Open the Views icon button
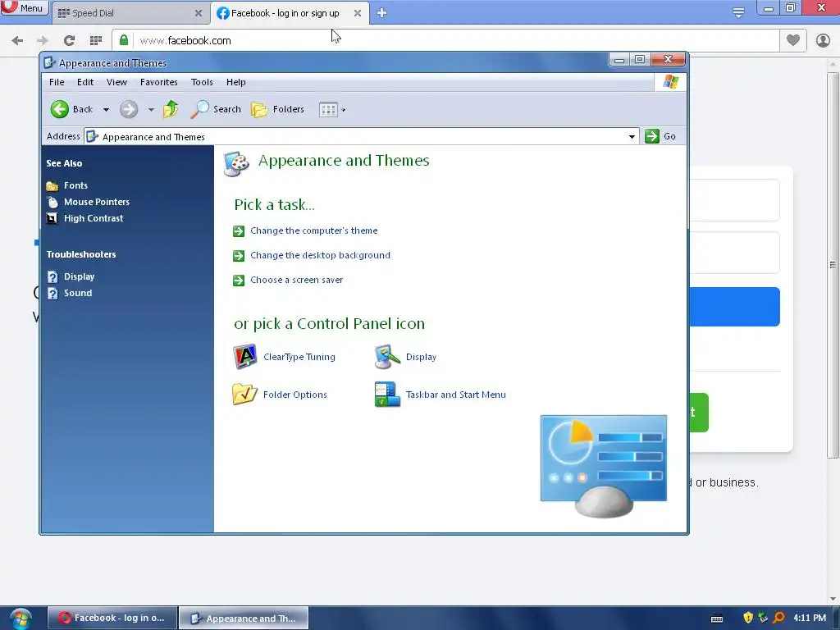Viewport: 840px width, 630px height. (328, 110)
